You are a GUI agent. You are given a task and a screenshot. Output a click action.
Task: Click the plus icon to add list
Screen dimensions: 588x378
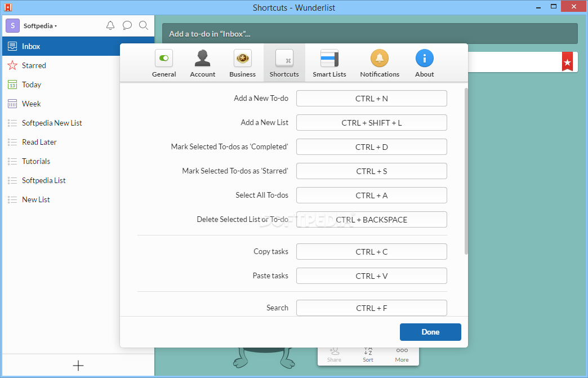click(78, 366)
